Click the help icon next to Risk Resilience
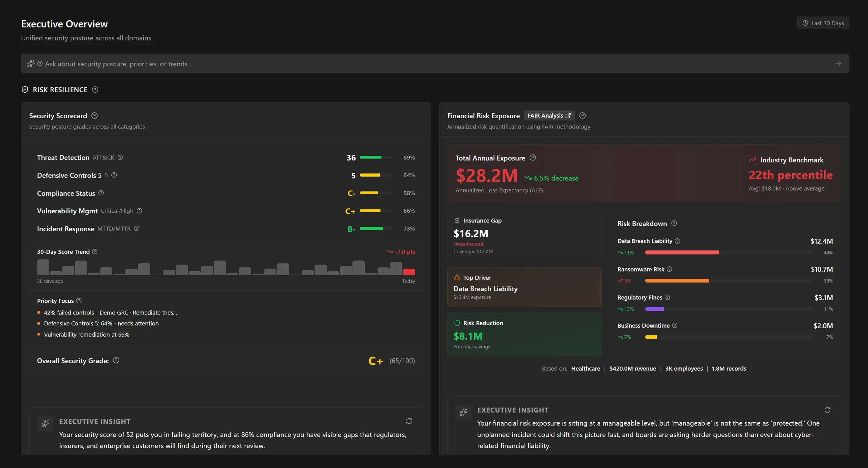This screenshot has width=868, height=468. tap(95, 90)
